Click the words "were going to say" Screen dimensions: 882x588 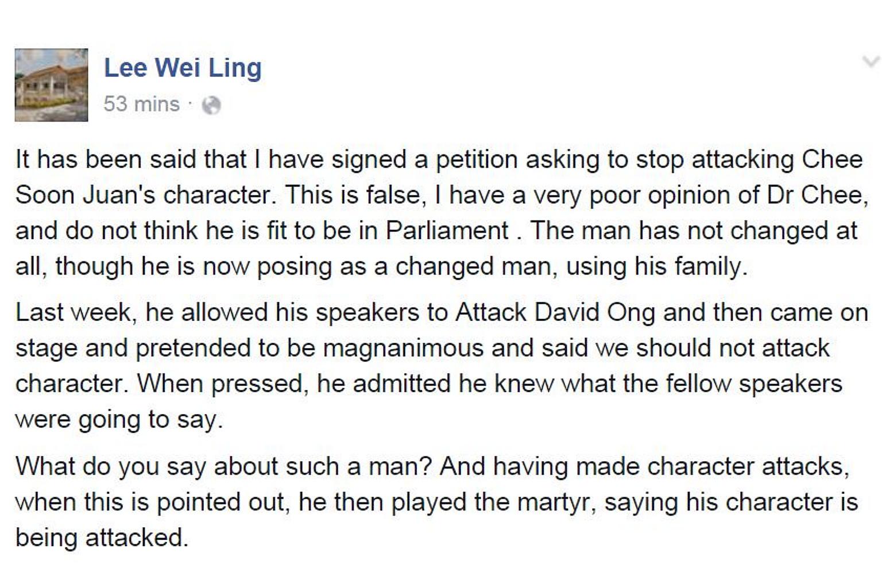tap(118, 420)
